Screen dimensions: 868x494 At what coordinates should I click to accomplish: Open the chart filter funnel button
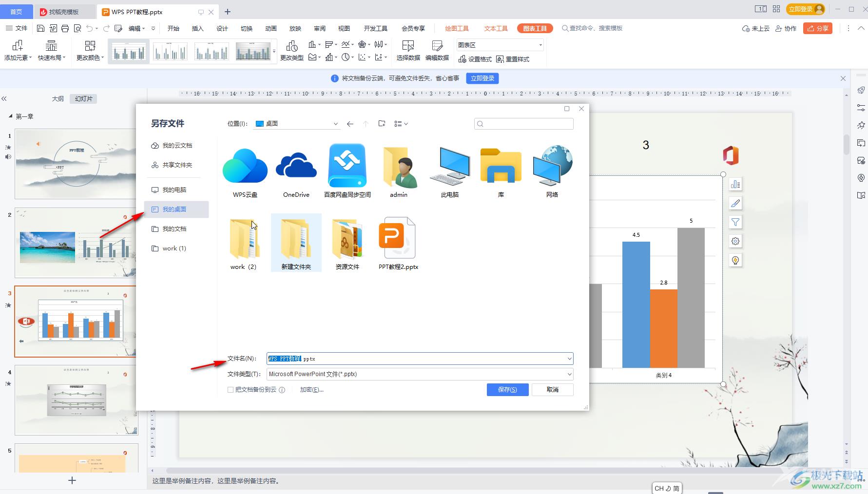click(x=735, y=222)
